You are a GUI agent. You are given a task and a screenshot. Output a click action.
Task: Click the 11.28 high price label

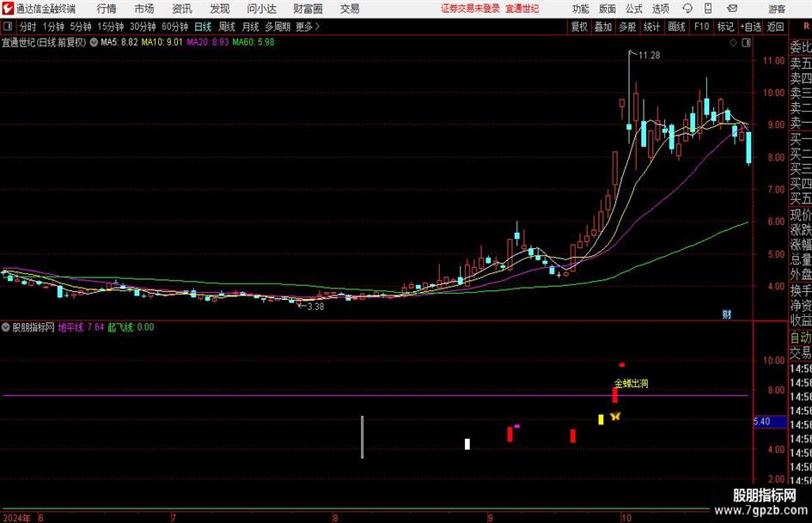click(650, 56)
